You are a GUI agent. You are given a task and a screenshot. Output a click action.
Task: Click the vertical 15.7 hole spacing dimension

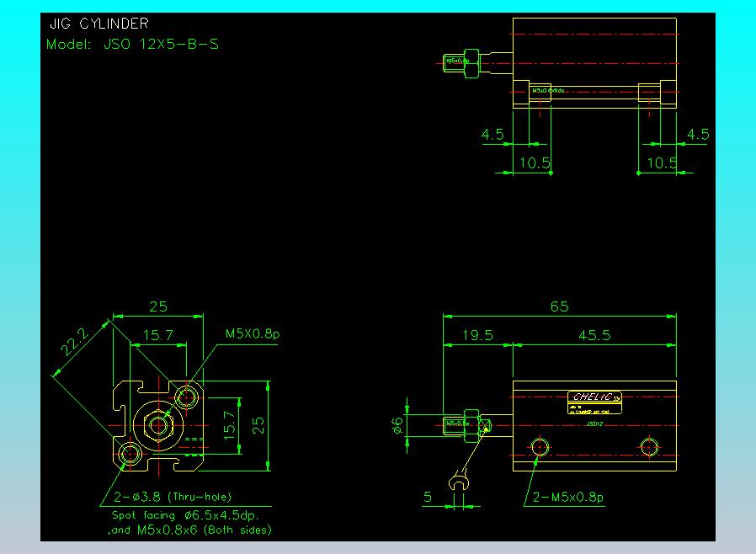[x=230, y=425]
